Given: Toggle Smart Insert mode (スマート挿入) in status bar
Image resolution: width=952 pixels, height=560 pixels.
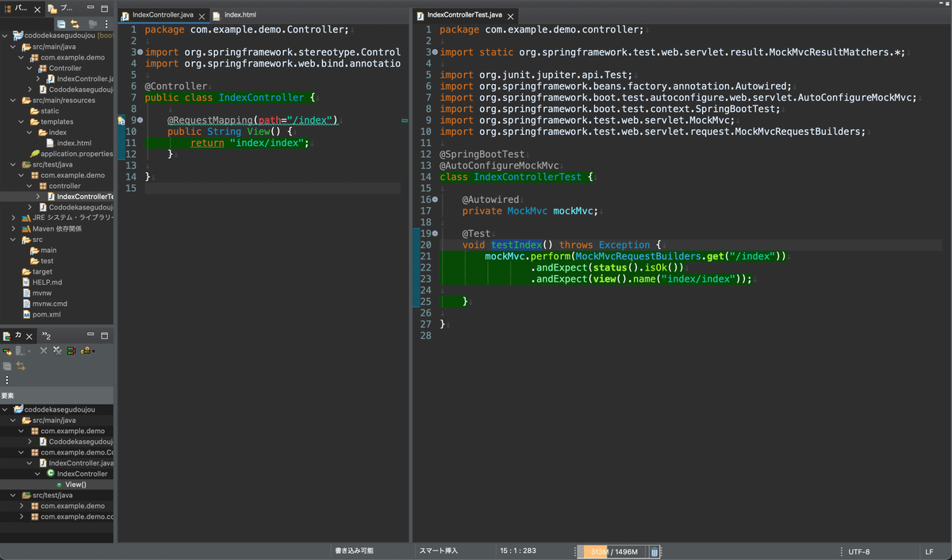Looking at the screenshot, I should point(439,550).
